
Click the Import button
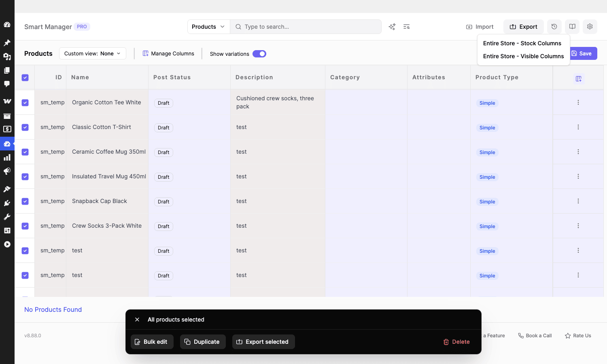click(480, 27)
